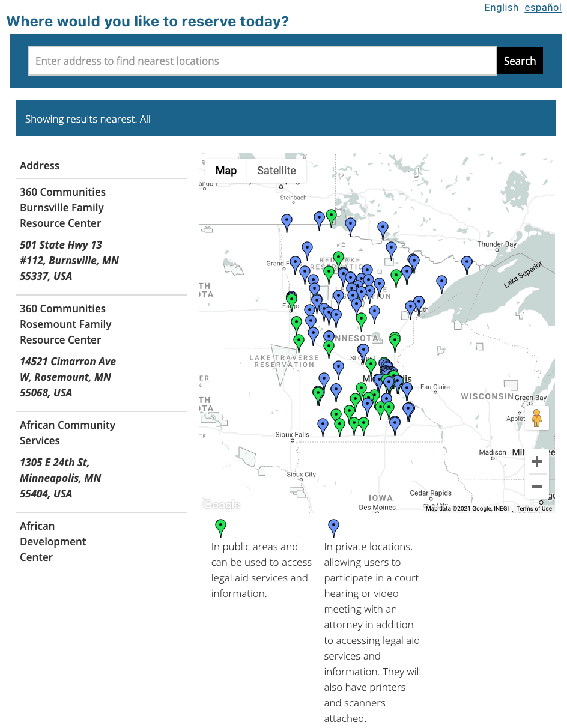Image resolution: width=567 pixels, height=728 pixels.
Task: Switch language to español
Action: click(x=543, y=7)
